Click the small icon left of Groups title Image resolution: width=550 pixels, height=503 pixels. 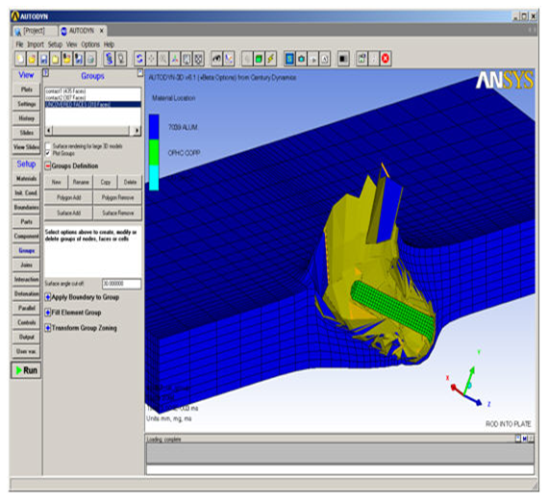pyautogui.click(x=46, y=73)
